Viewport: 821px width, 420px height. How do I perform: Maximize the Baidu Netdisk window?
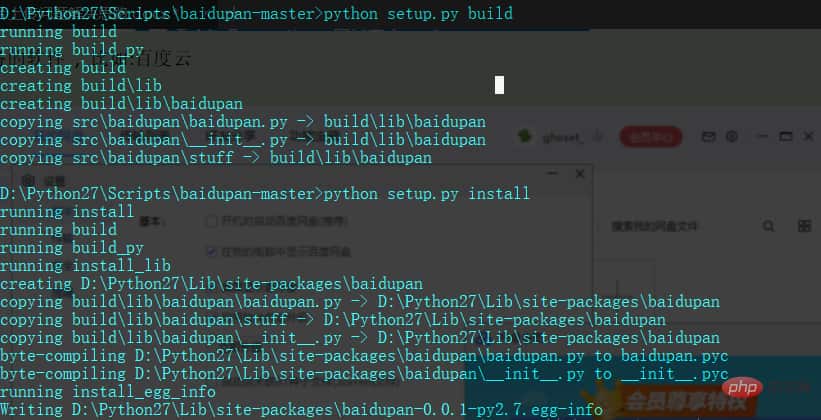click(x=785, y=137)
